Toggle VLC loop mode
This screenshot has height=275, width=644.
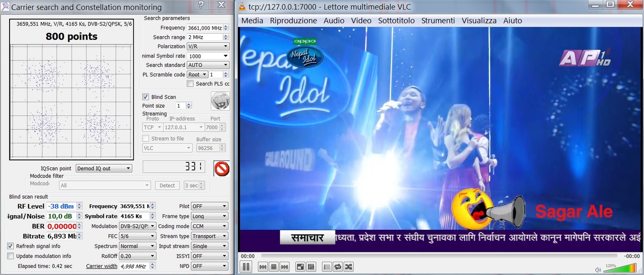[338, 267]
